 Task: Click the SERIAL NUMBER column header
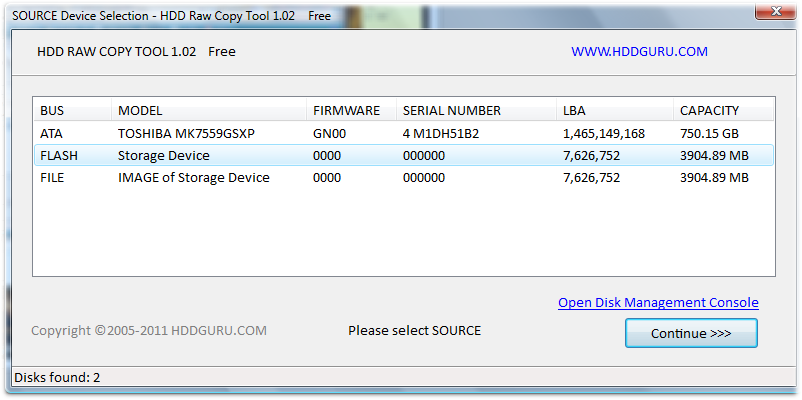click(477, 110)
